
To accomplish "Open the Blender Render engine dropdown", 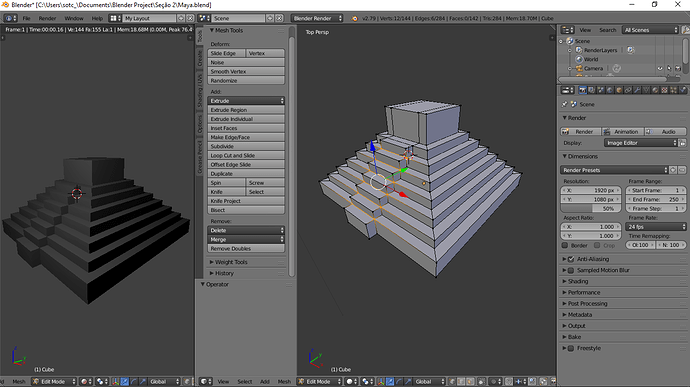I will pyautogui.click(x=317, y=18).
